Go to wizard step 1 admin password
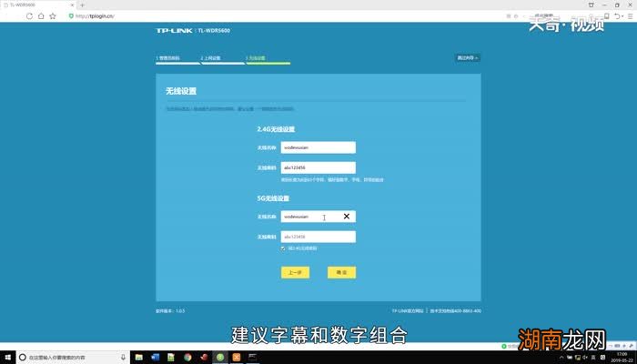 177,59
